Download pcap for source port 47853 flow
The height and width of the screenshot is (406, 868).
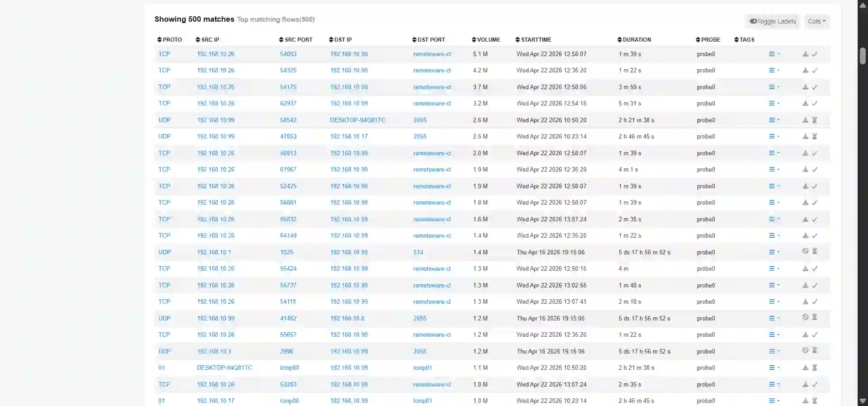coord(805,137)
